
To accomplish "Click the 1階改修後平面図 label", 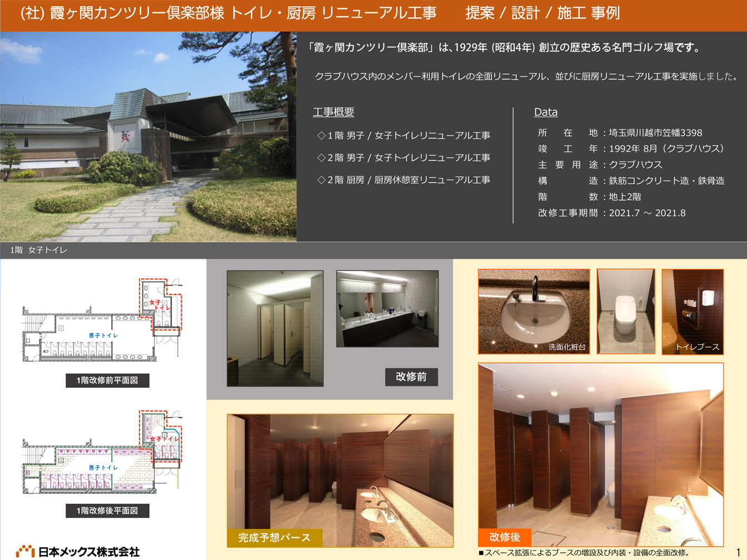I will click(x=107, y=511).
